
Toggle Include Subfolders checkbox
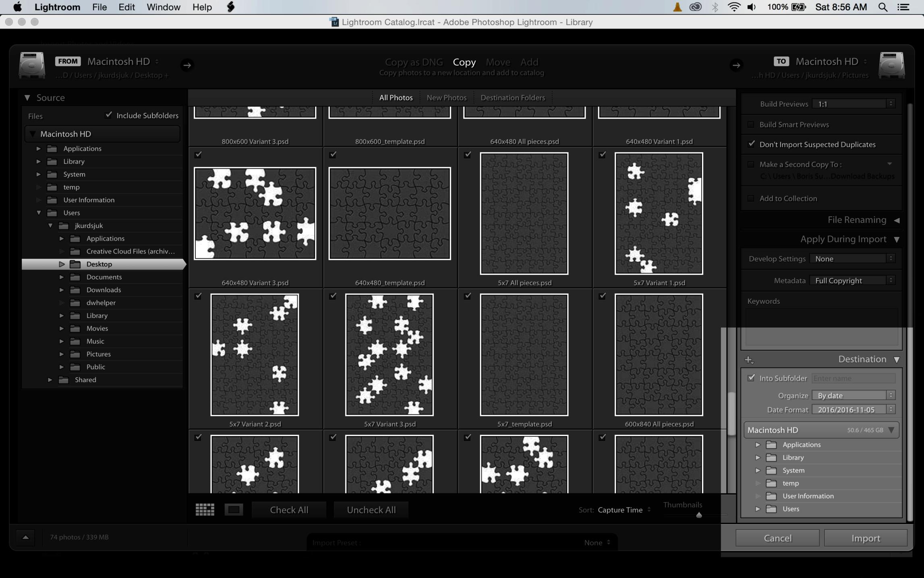pyautogui.click(x=109, y=115)
